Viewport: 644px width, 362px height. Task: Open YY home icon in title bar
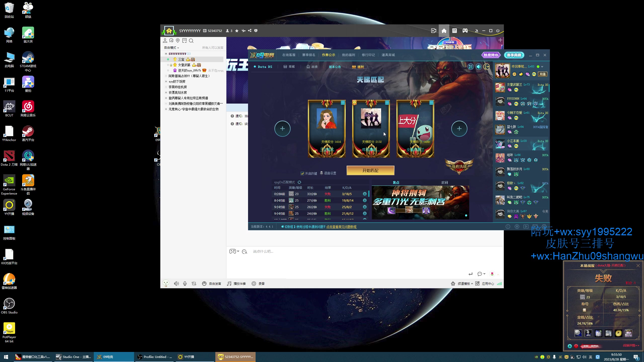point(444,31)
